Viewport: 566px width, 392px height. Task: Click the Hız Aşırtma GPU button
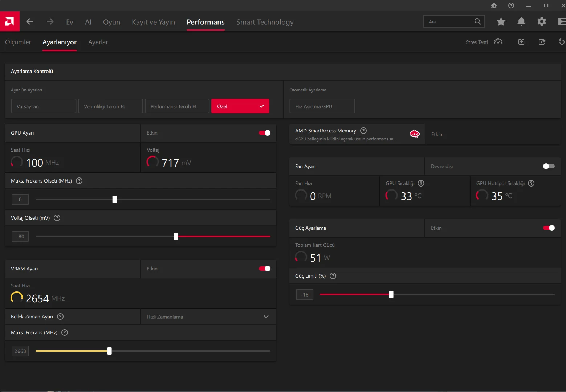(x=322, y=106)
